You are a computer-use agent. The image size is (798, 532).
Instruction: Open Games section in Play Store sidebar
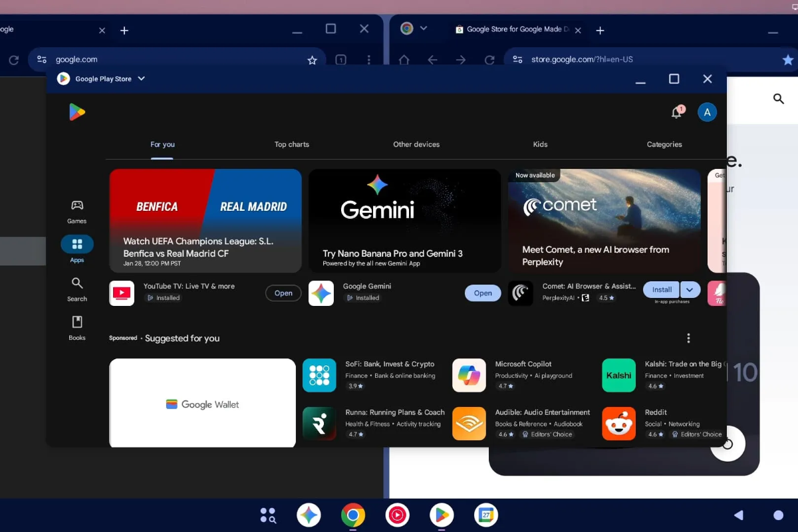pyautogui.click(x=77, y=211)
